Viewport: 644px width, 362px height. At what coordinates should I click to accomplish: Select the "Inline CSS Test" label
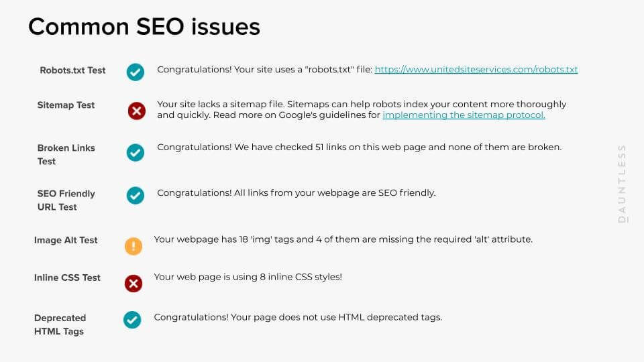pos(67,278)
